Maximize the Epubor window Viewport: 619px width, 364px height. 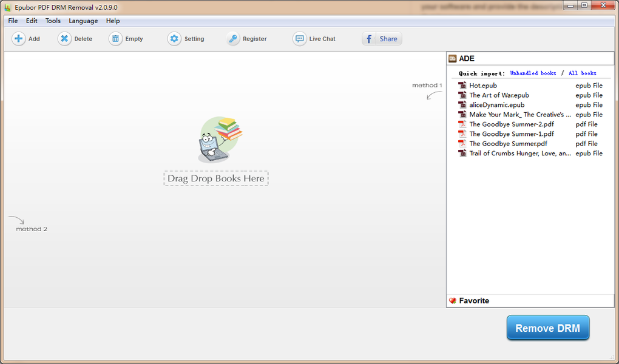click(584, 5)
